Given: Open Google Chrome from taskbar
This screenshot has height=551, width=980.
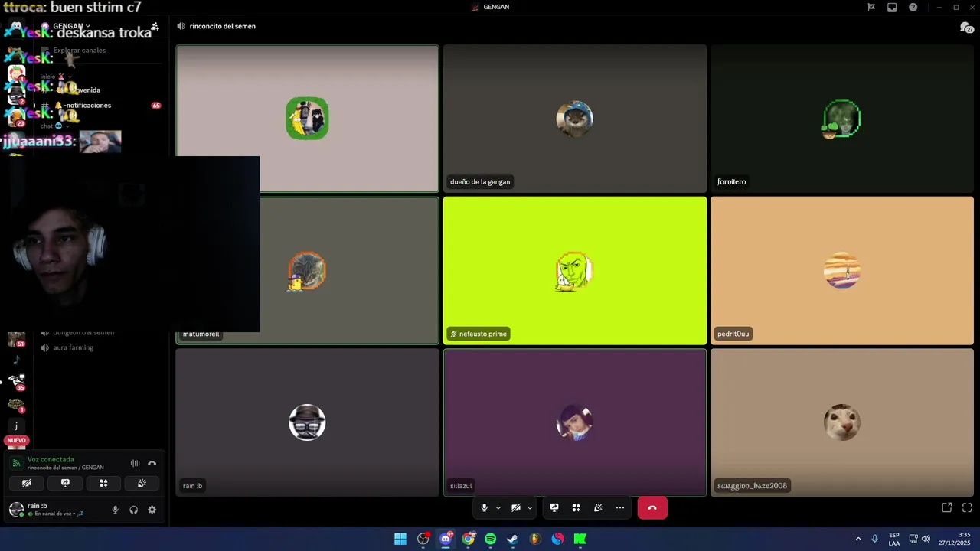Looking at the screenshot, I should (x=468, y=539).
